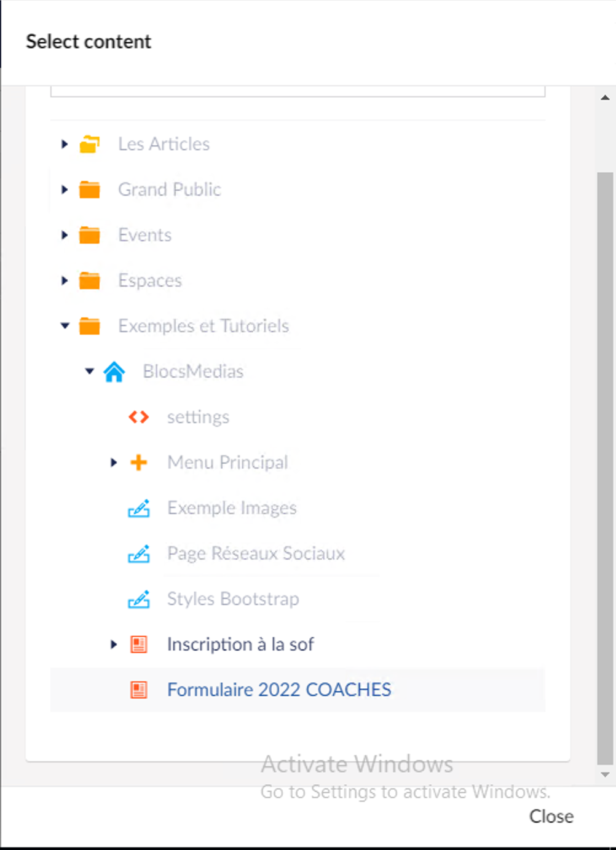Click the Close button
Image resolution: width=616 pixels, height=850 pixels.
(551, 816)
